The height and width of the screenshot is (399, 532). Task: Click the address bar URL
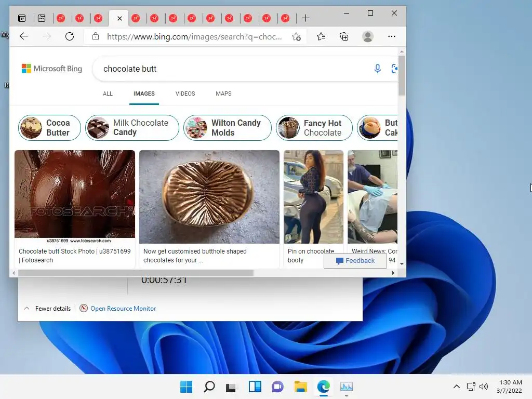pyautogui.click(x=194, y=37)
